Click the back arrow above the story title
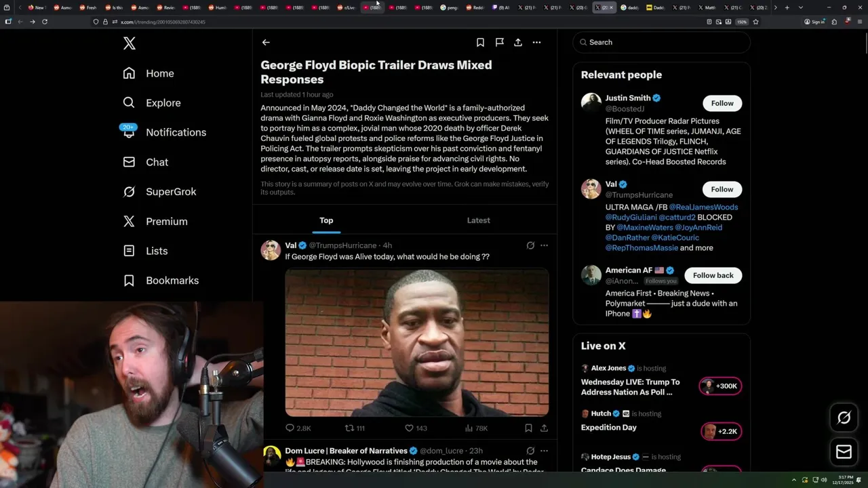This screenshot has height=488, width=868. pos(266,42)
